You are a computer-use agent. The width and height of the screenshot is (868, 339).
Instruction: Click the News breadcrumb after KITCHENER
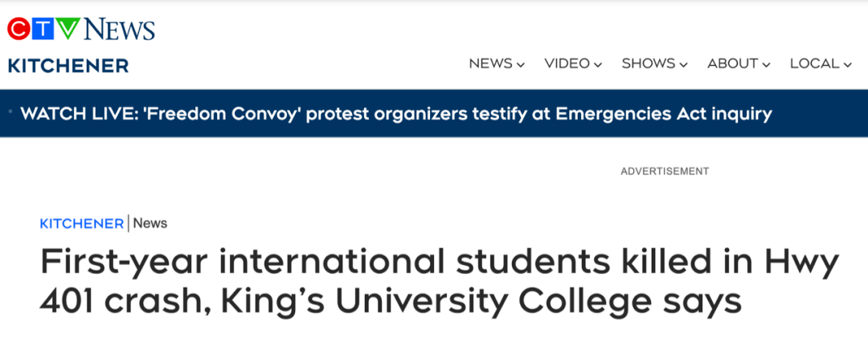point(150,223)
